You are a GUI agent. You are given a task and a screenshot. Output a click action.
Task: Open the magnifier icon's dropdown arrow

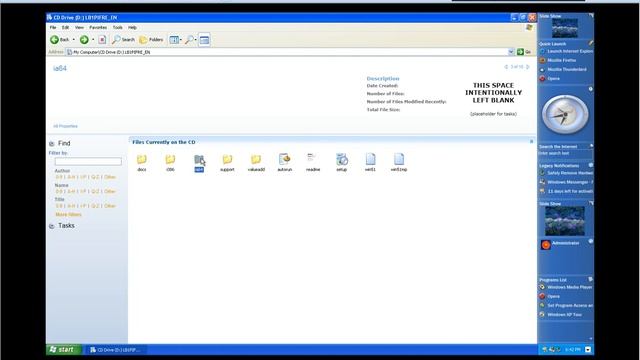[196, 40]
